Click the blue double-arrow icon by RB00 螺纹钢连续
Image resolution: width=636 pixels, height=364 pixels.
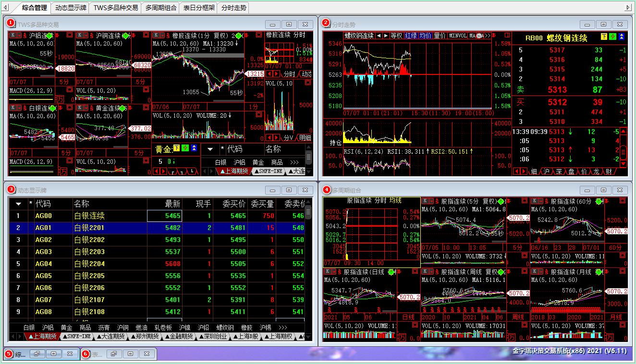[x=622, y=37]
